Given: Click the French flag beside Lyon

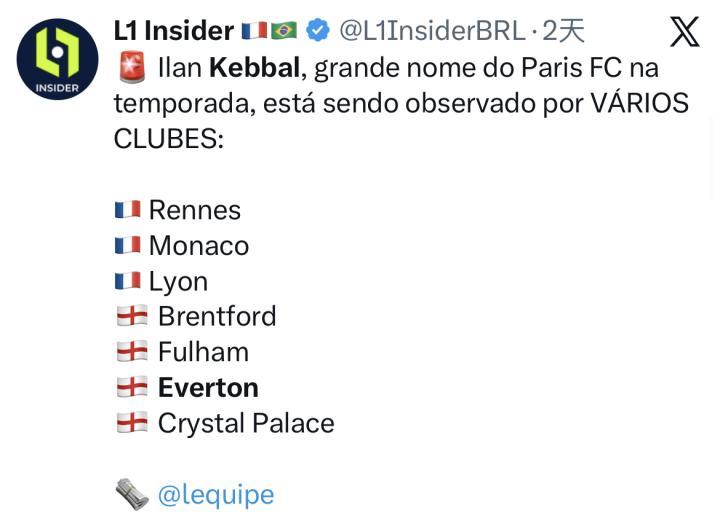Looking at the screenshot, I should point(127,281).
